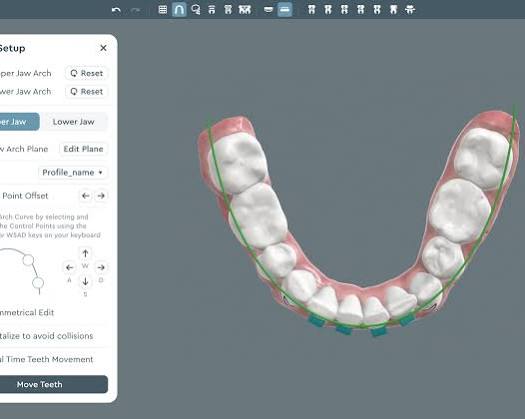This screenshot has width=525, height=419.
Task: Move control point left with A arrow
Action: click(x=70, y=268)
